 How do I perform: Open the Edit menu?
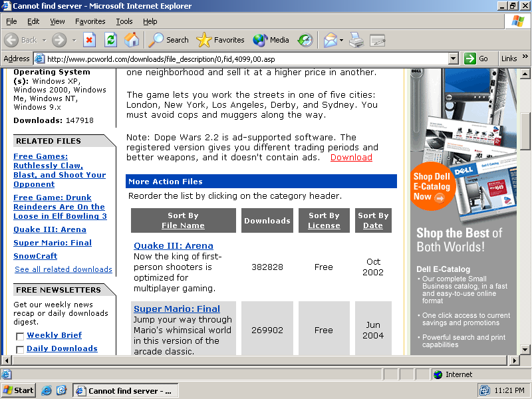tap(33, 21)
